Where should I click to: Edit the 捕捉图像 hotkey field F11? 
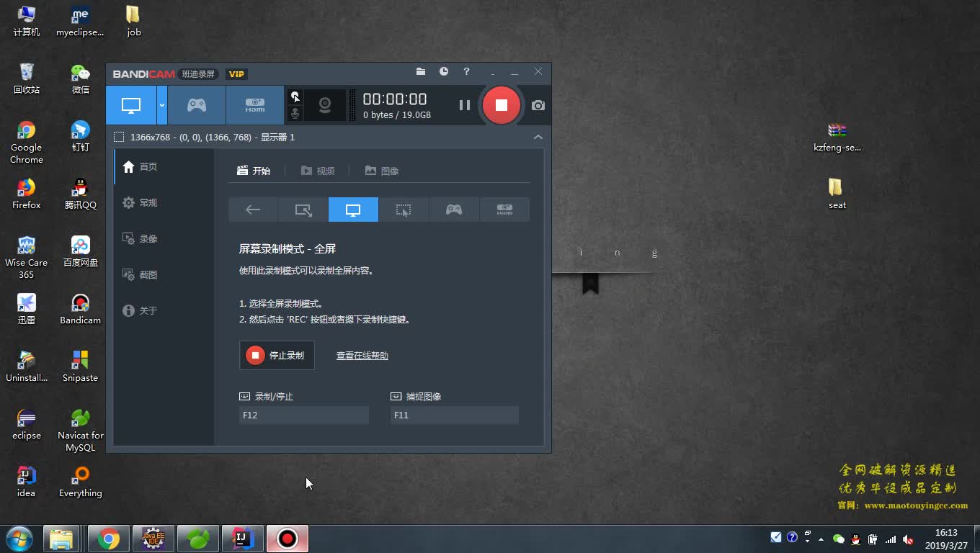(455, 415)
